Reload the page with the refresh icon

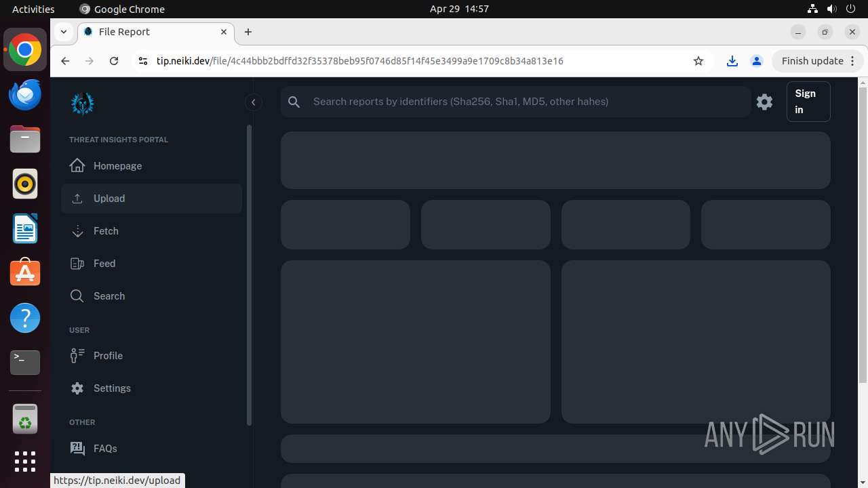click(x=114, y=61)
